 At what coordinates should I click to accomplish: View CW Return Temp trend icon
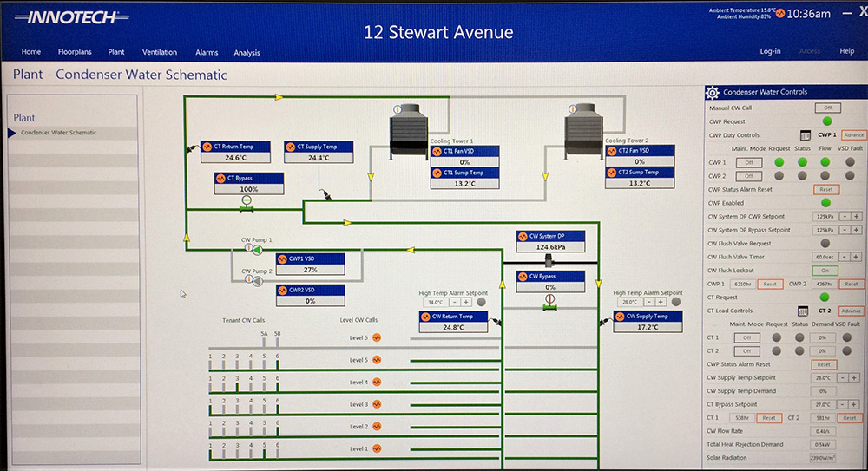(x=425, y=317)
